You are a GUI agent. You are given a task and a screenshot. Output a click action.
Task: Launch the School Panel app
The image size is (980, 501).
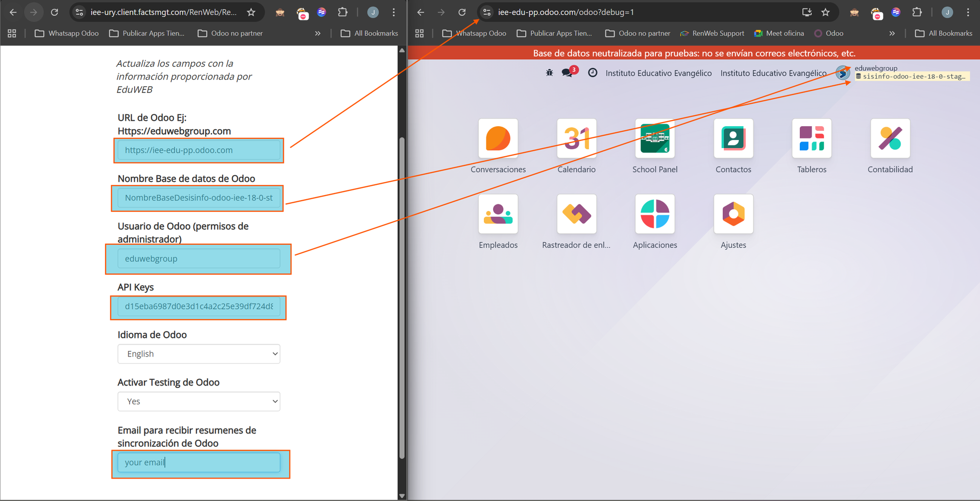point(654,139)
